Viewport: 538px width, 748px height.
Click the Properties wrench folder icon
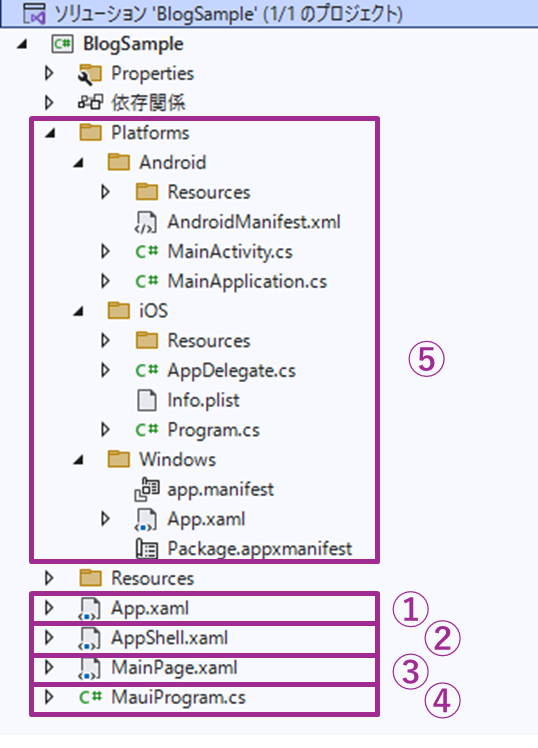pyautogui.click(x=90, y=74)
